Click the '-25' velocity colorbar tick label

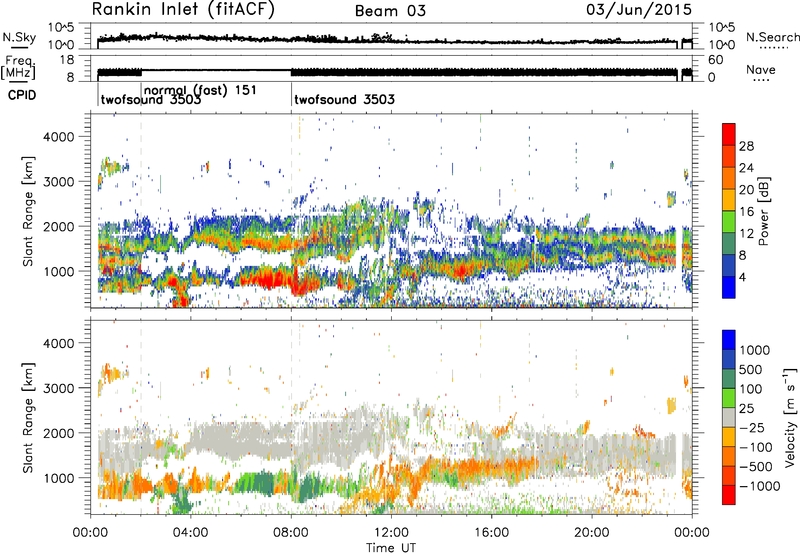click(x=753, y=427)
